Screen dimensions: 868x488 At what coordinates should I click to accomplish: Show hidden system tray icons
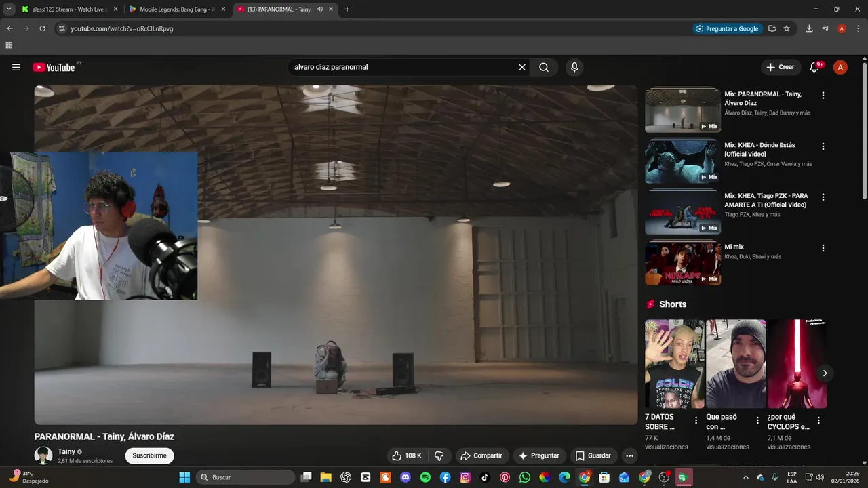click(x=746, y=477)
